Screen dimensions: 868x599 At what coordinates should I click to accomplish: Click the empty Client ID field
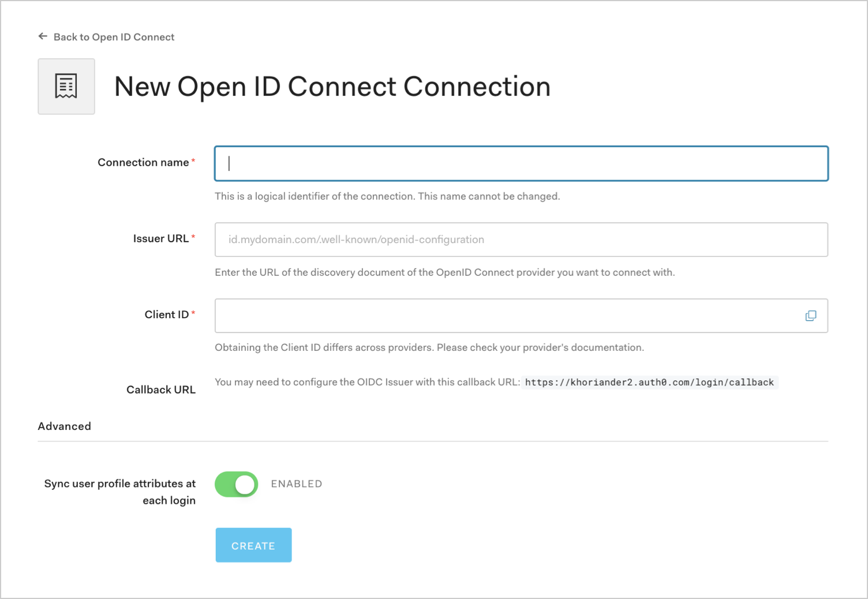pos(508,316)
